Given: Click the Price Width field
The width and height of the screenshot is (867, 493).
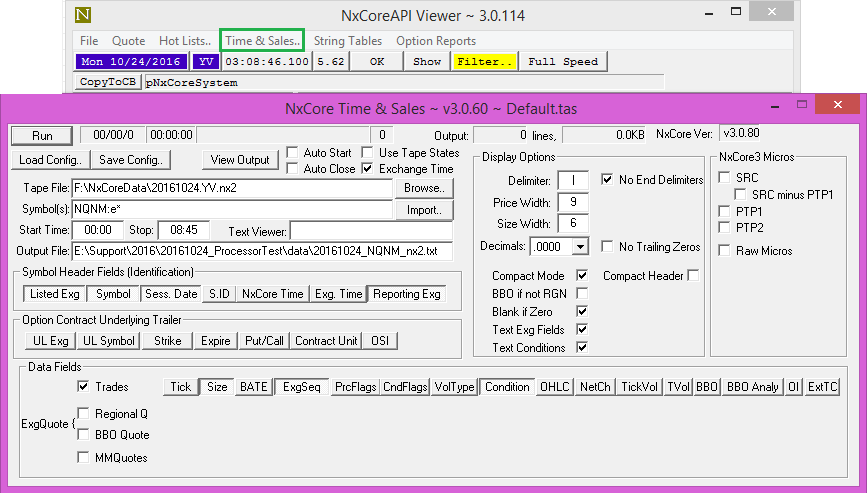Looking at the screenshot, I should (x=573, y=202).
